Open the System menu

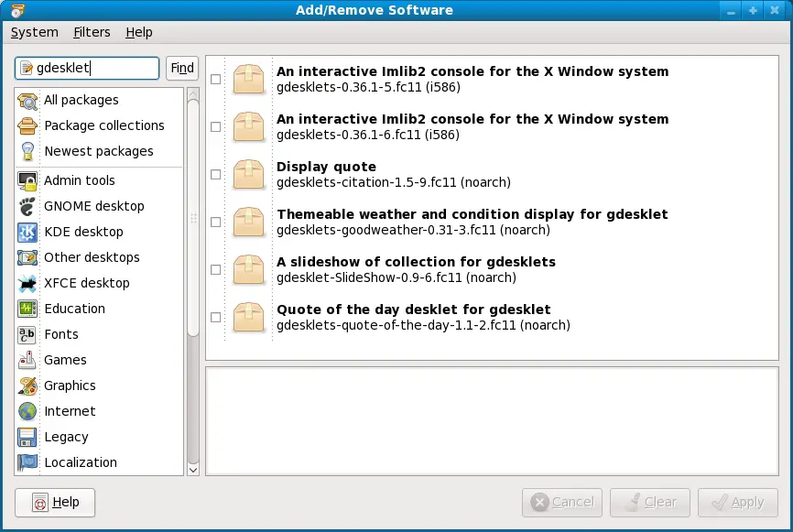[34, 32]
